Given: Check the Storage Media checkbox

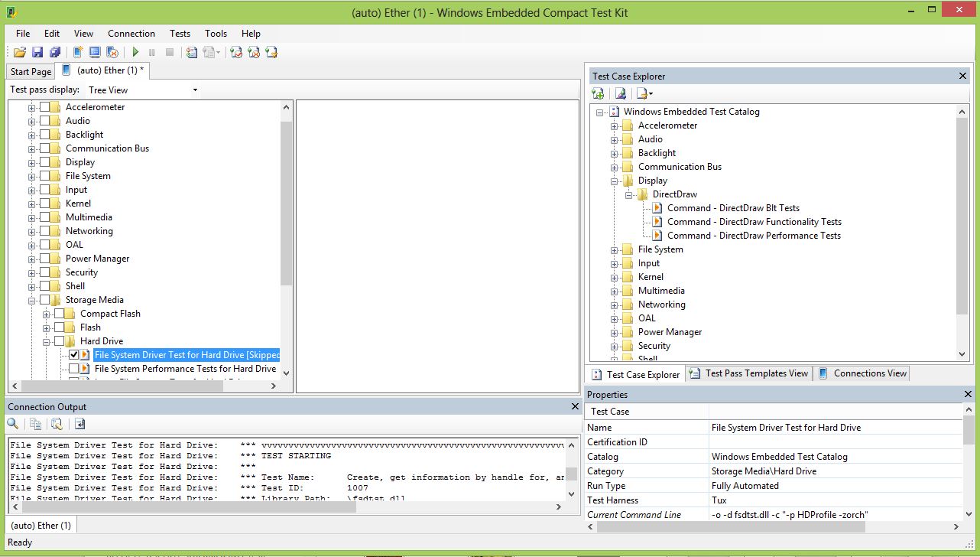Looking at the screenshot, I should [44, 300].
